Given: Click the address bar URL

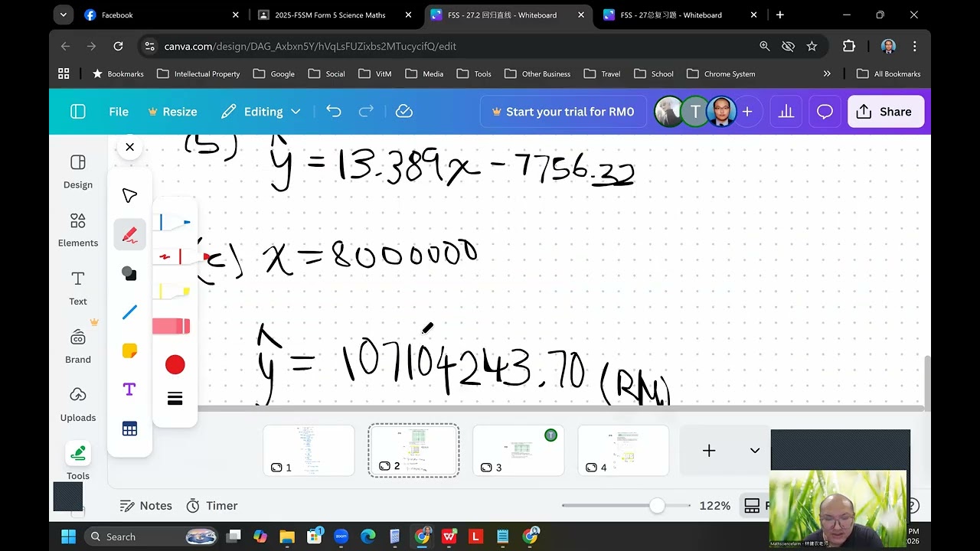Looking at the screenshot, I should (310, 46).
